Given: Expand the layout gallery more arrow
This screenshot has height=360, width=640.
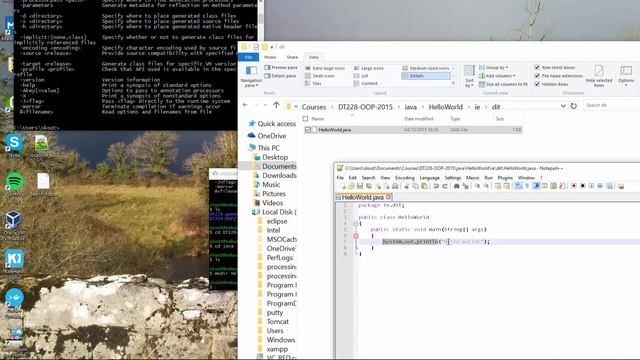Looking at the screenshot, I should (x=453, y=84).
